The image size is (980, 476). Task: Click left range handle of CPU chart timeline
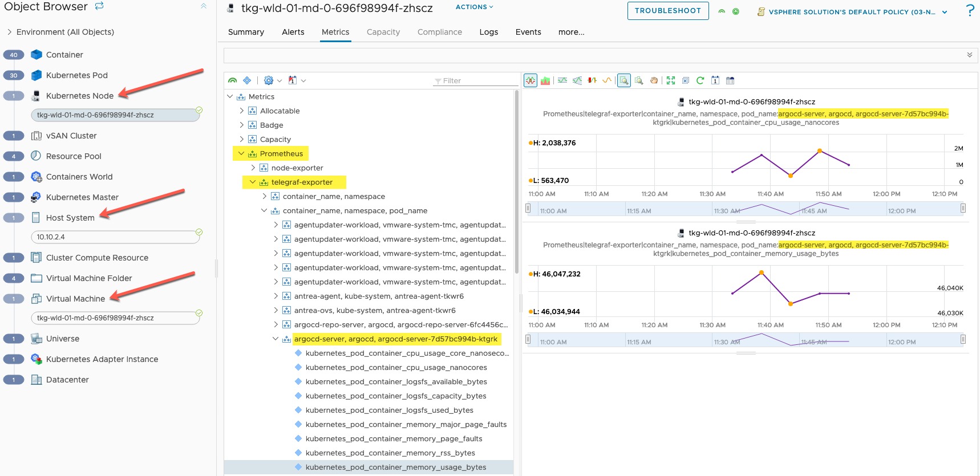pyautogui.click(x=528, y=208)
